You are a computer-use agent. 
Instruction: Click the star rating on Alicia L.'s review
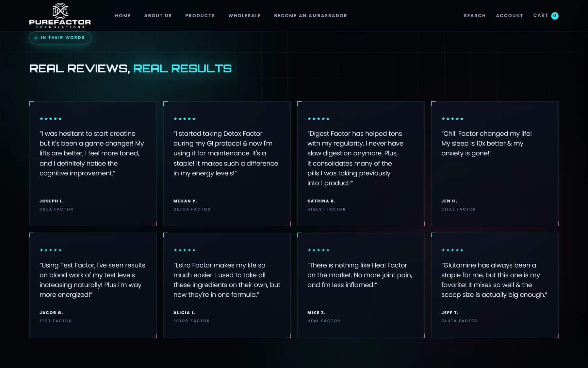[x=185, y=250]
